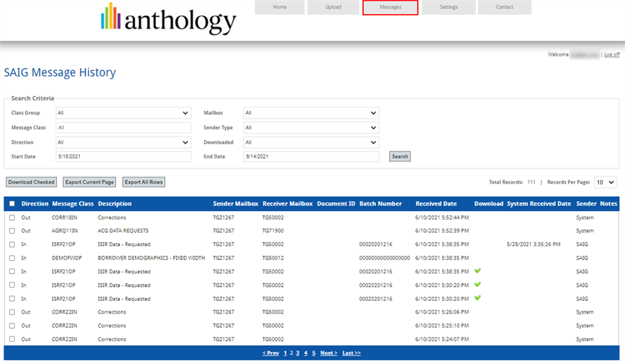The width and height of the screenshot is (625, 364).
Task: Tick the AGRQ11IN row checkbox
Action: click(12, 231)
